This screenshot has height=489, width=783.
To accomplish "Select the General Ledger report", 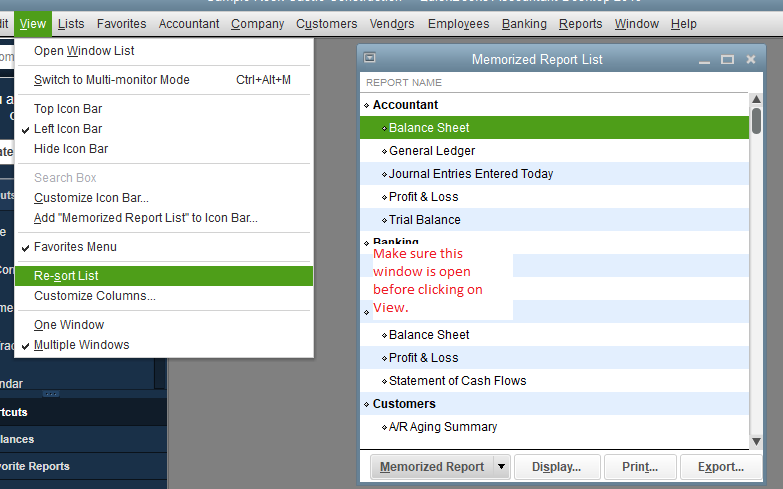I will point(554,151).
